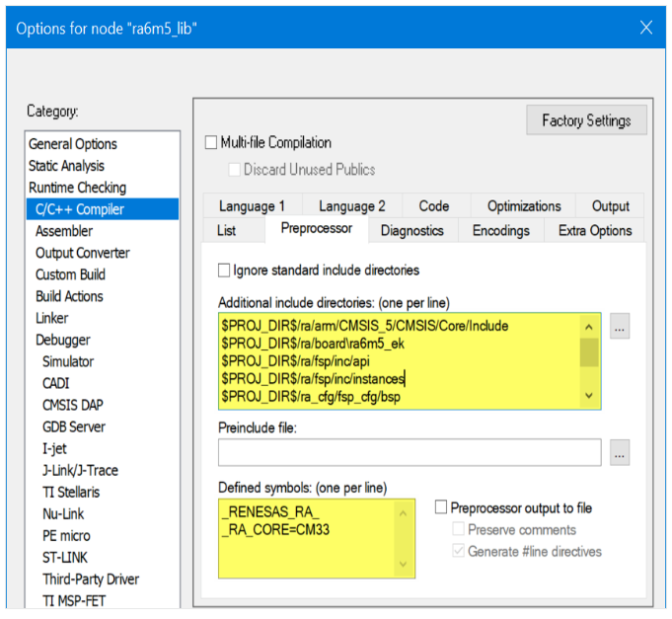Screen dimensions: 672x619
Task: Click defined symbols scroll down arrow
Action: coord(403,564)
